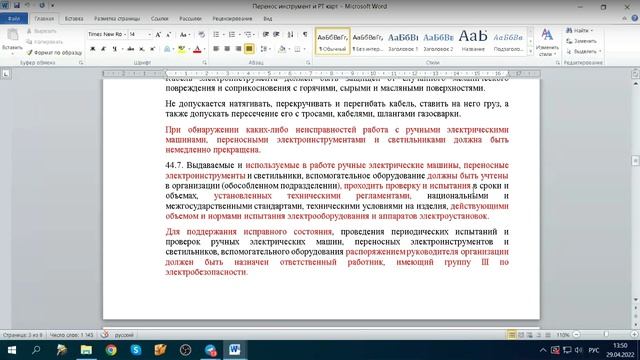The height and width of the screenshot is (360, 640).
Task: Zoom in with plus button
Action: click(x=634, y=335)
